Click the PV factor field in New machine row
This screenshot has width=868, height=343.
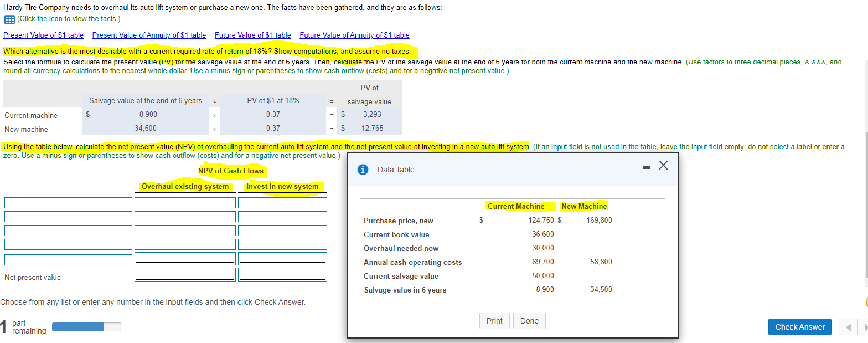pos(273,129)
